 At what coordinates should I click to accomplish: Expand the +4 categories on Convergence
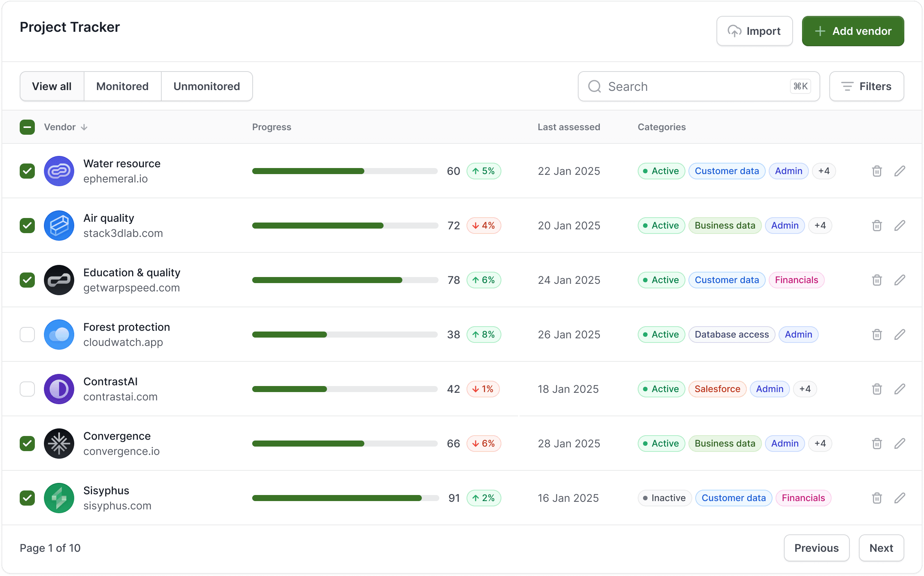820,444
